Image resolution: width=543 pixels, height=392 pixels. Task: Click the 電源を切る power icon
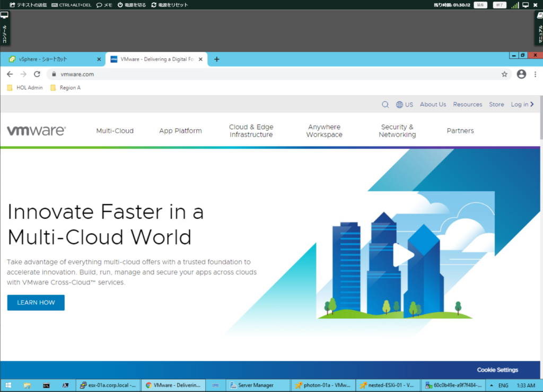130,4
